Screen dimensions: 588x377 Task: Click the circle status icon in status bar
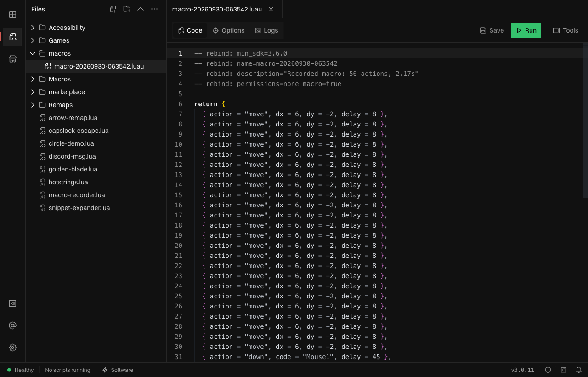(x=548, y=370)
